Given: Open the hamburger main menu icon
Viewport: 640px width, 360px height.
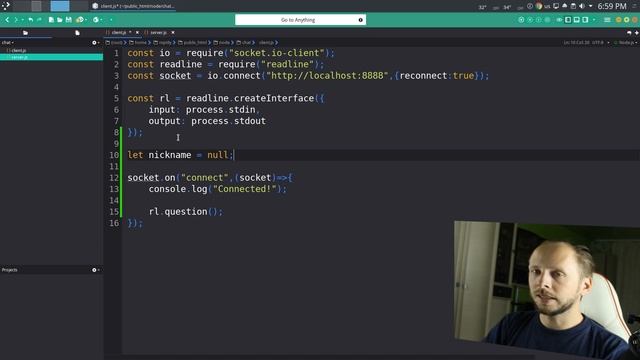Looking at the screenshot, I should click(x=607, y=20).
